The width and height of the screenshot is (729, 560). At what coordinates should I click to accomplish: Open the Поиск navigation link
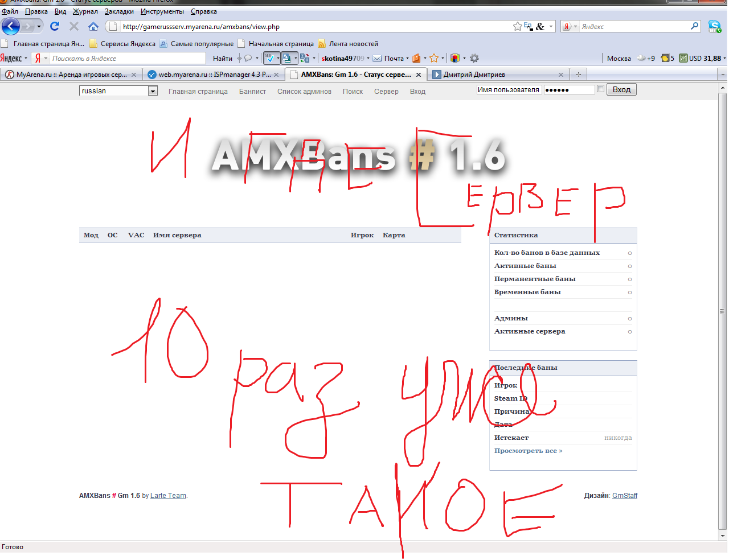tap(353, 91)
